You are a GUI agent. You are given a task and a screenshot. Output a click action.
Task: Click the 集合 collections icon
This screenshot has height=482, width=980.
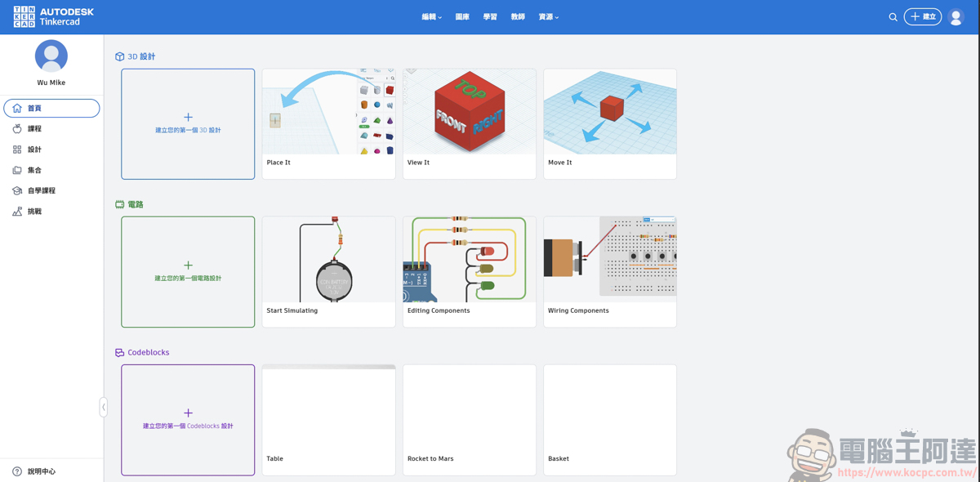17,170
